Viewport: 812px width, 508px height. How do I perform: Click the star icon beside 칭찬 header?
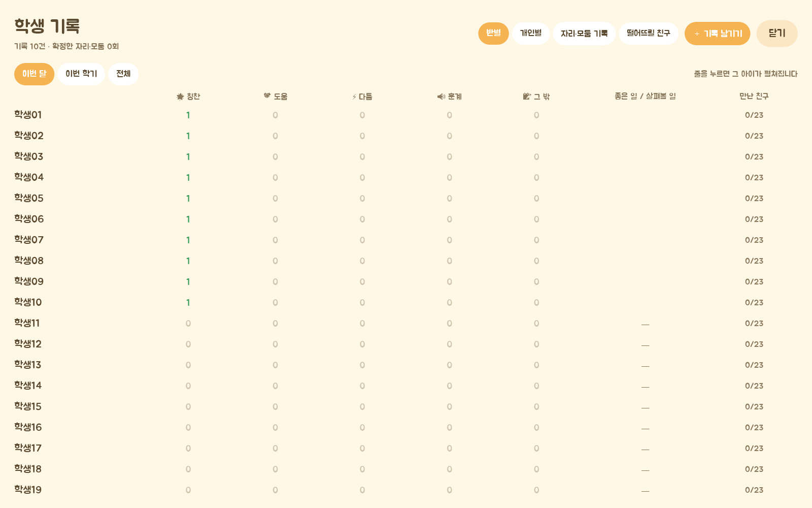tap(180, 97)
